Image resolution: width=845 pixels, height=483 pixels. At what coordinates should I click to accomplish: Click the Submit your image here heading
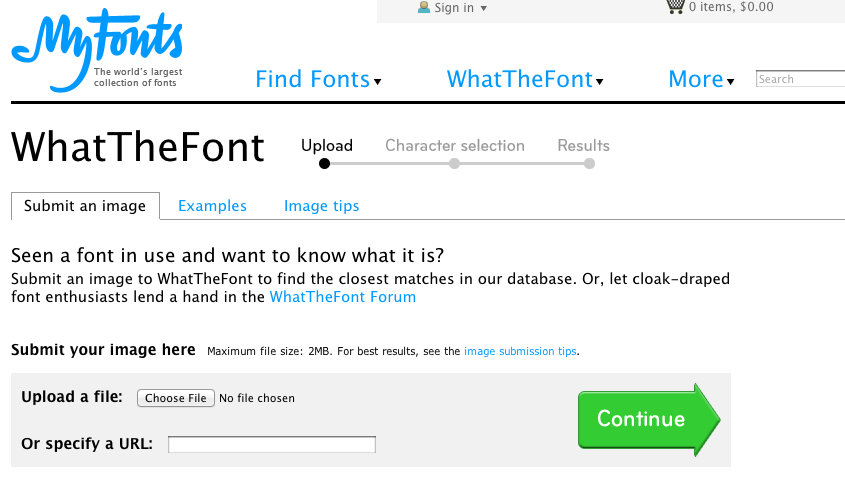click(x=103, y=350)
